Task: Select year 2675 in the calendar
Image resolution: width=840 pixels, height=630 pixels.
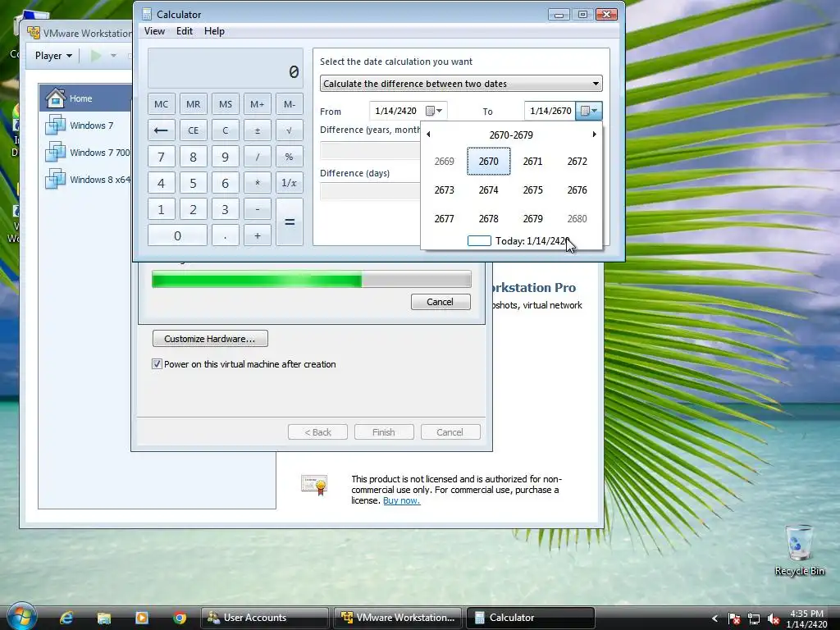Action: (532, 190)
